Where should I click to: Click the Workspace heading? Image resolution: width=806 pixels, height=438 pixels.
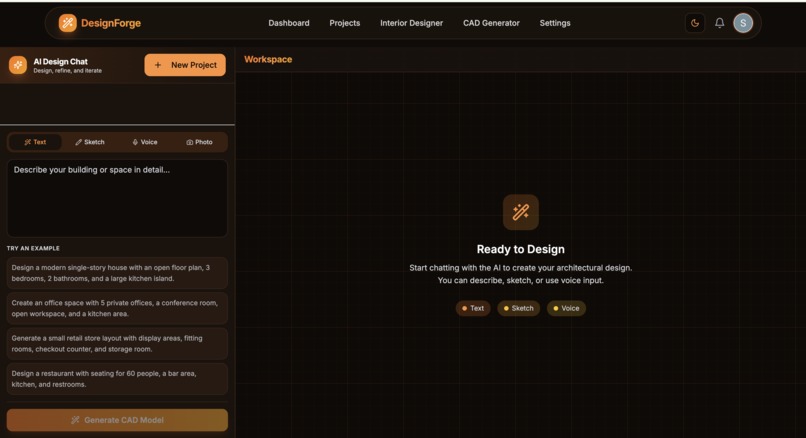pyautogui.click(x=268, y=60)
